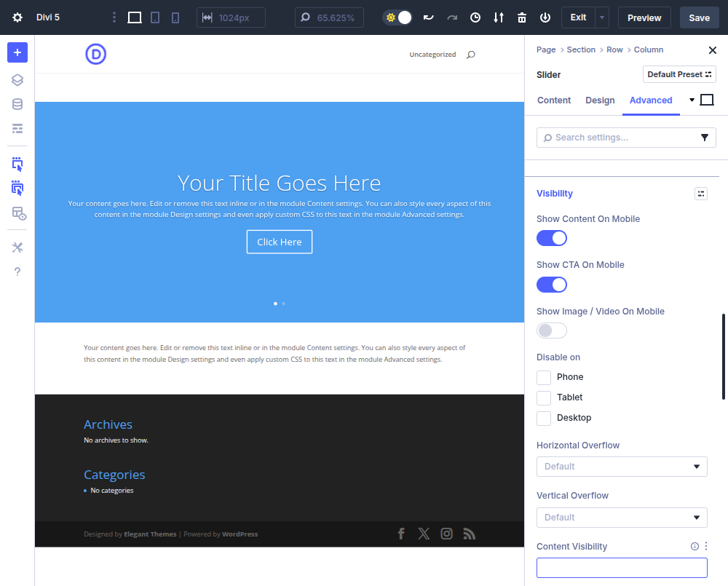The image size is (728, 586).
Task: Click the WordPress footer link
Action: pyautogui.click(x=240, y=534)
